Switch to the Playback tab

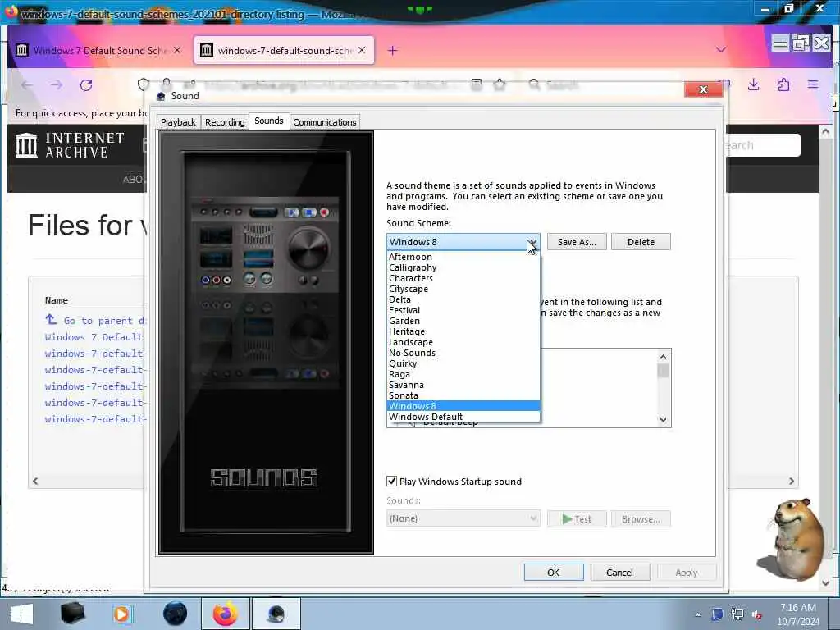(178, 122)
